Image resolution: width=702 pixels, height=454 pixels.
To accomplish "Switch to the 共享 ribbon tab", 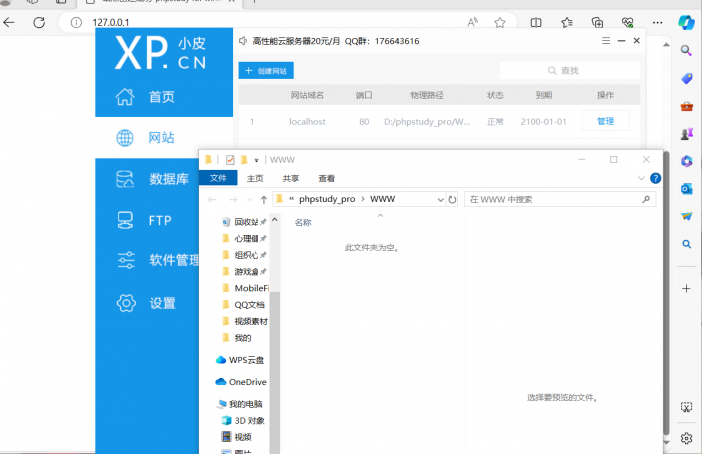I will [x=291, y=179].
